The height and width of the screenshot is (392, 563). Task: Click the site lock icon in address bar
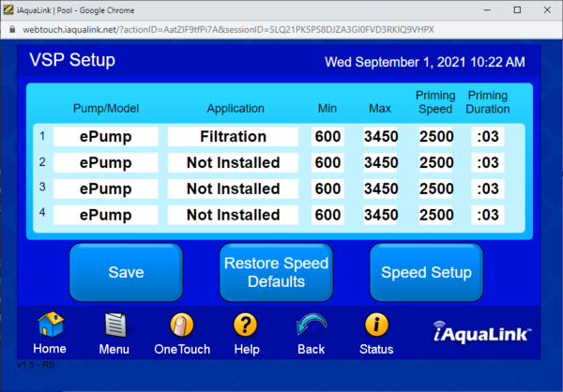click(12, 29)
